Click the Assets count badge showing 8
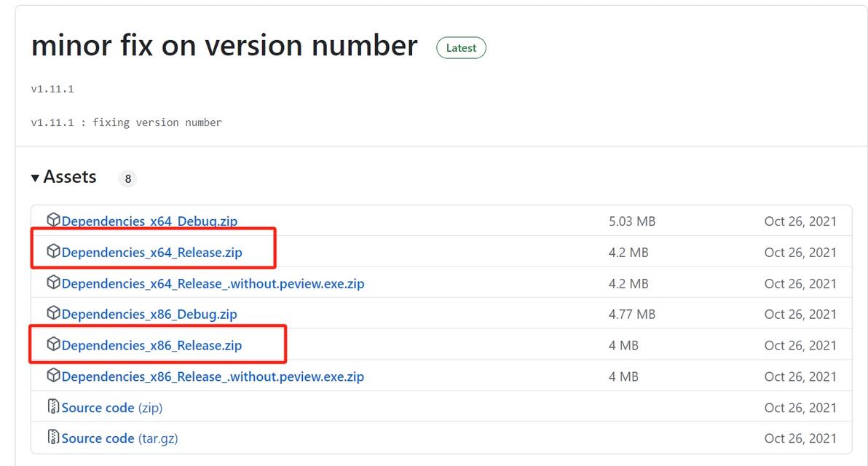Screen dimensions: 868x466 tap(127, 178)
